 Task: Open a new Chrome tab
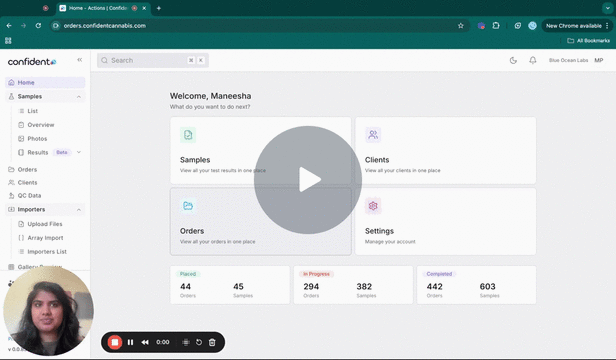pyautogui.click(x=159, y=8)
